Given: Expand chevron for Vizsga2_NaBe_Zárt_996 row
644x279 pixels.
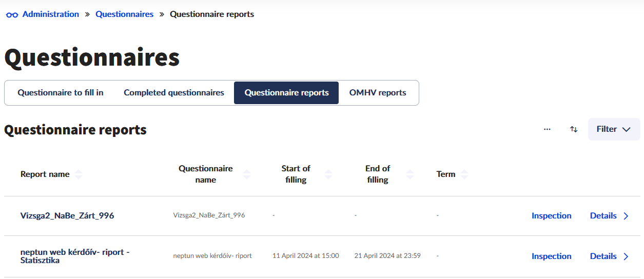Looking at the screenshot, I should point(626,216).
